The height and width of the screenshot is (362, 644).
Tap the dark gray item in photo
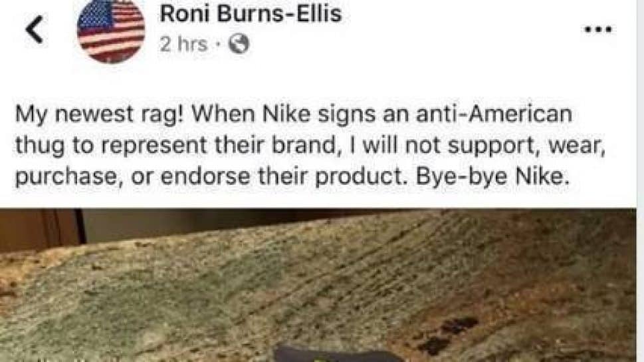[337, 354]
